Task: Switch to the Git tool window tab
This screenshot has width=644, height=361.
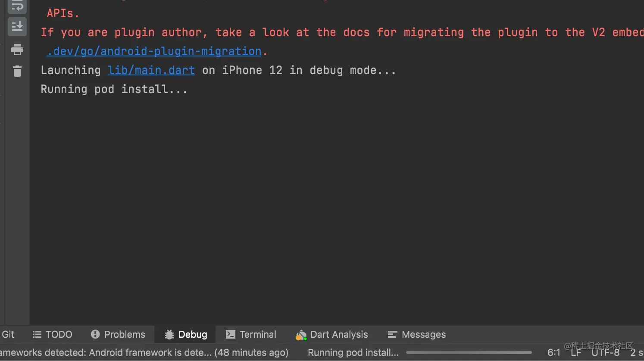Action: tap(8, 334)
